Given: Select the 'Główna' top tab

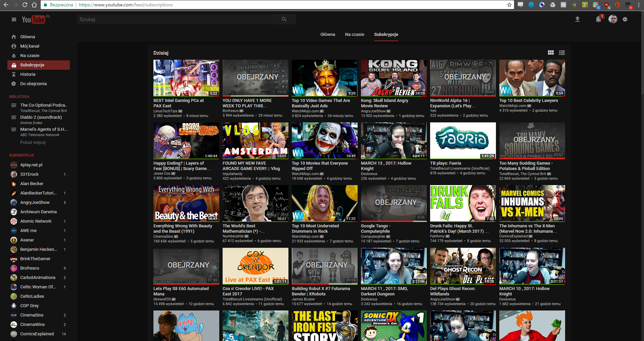Looking at the screenshot, I should (x=327, y=35).
